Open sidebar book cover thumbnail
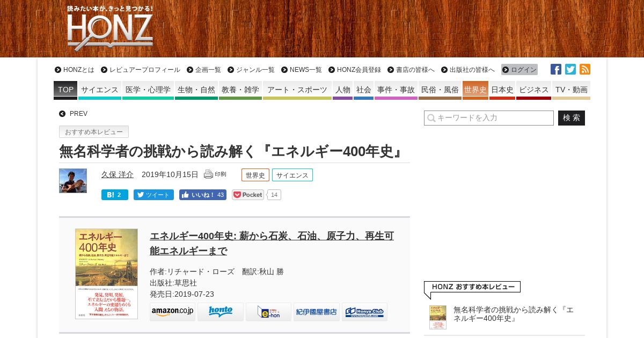The image size is (644, 338). [438, 317]
